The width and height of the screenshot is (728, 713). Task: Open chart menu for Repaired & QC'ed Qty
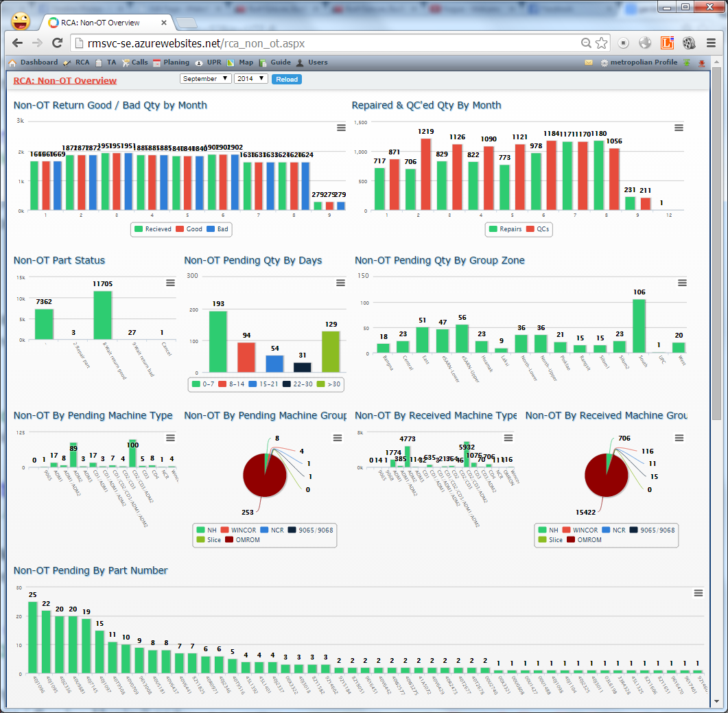pyautogui.click(x=679, y=128)
